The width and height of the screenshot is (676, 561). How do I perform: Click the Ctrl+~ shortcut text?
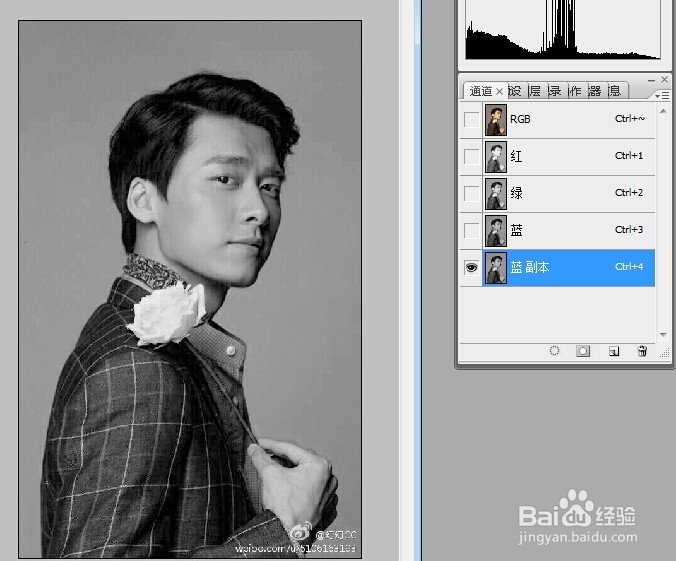630,119
